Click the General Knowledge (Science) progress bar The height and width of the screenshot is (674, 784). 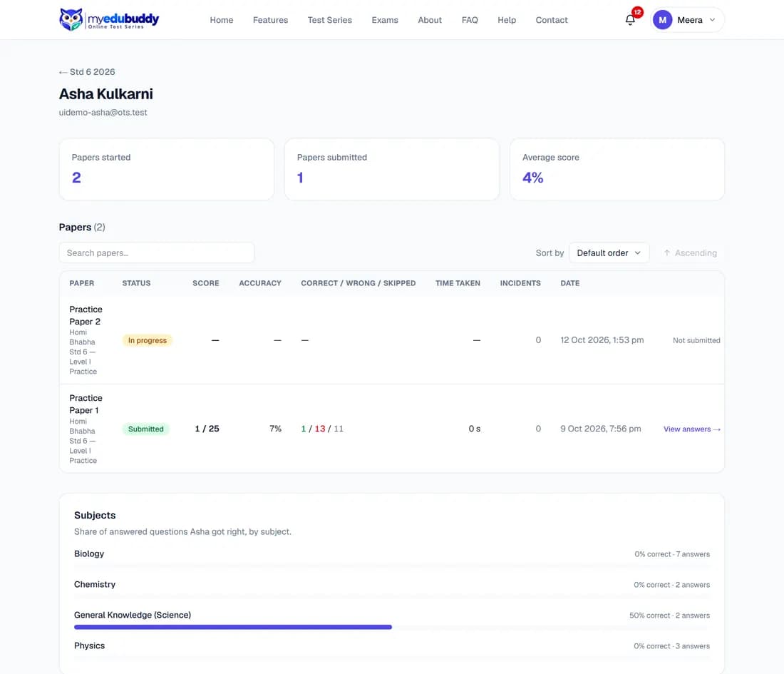(x=392, y=627)
